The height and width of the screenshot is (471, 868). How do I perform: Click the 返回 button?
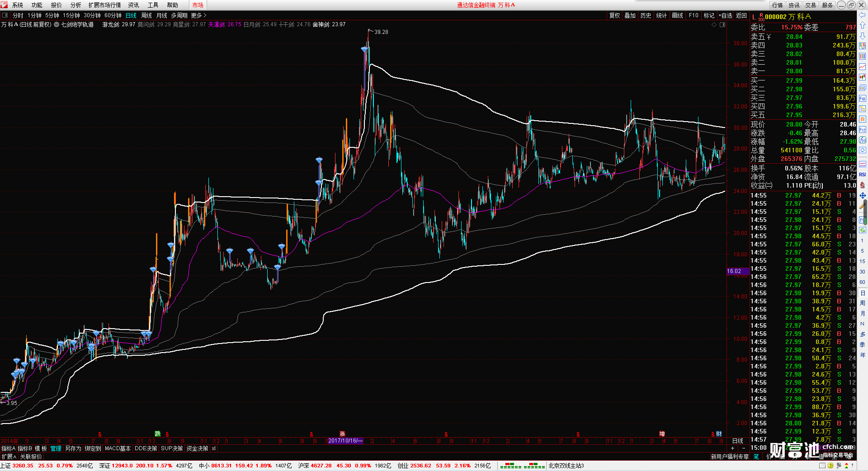[x=741, y=15]
